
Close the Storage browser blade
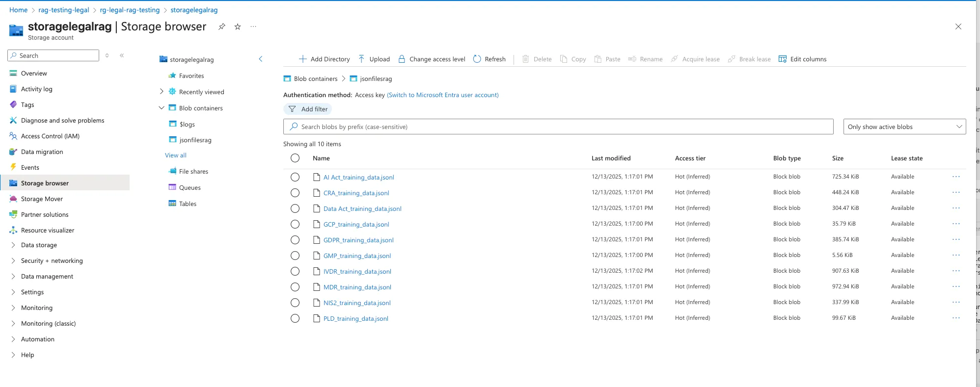[958, 26]
